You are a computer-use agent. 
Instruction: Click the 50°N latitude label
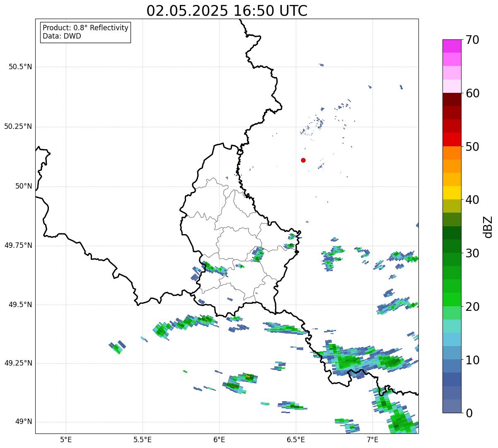(x=24, y=186)
